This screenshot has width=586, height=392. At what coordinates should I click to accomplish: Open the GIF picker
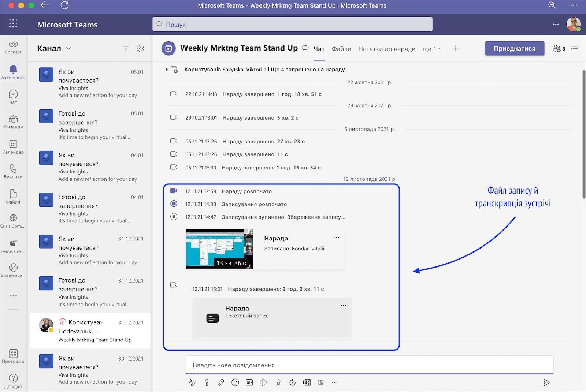point(249,382)
